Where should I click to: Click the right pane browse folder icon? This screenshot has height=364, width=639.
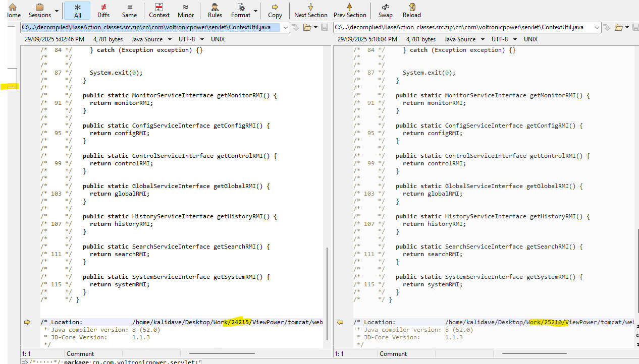pyautogui.click(x=618, y=27)
